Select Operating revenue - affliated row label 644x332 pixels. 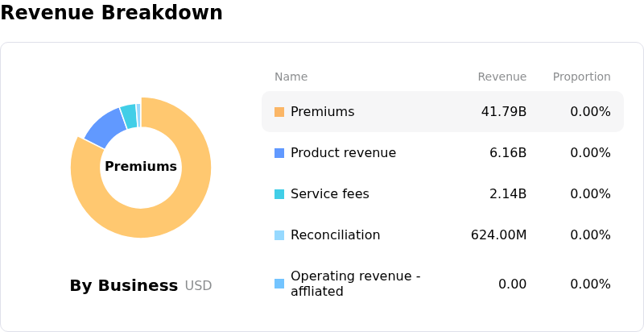355,284
